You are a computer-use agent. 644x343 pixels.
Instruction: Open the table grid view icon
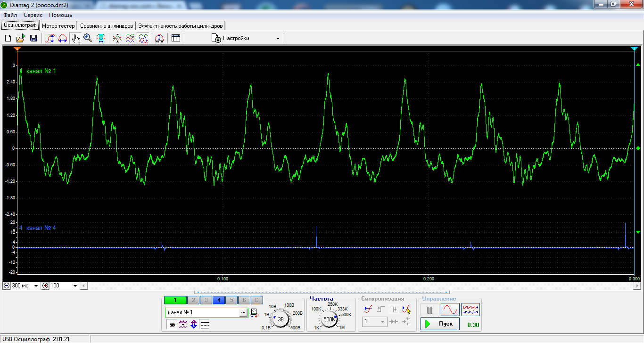176,39
